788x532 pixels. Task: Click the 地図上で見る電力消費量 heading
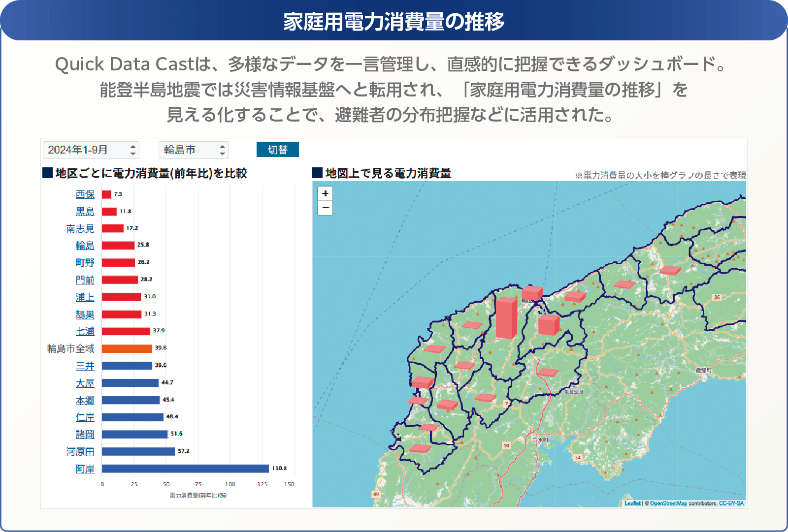coord(388,173)
